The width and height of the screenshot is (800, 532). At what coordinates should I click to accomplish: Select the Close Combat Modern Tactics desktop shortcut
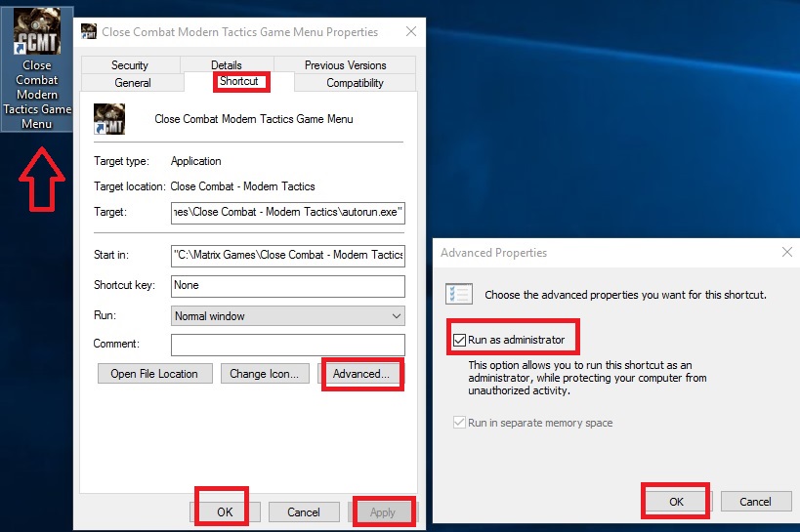(x=37, y=69)
